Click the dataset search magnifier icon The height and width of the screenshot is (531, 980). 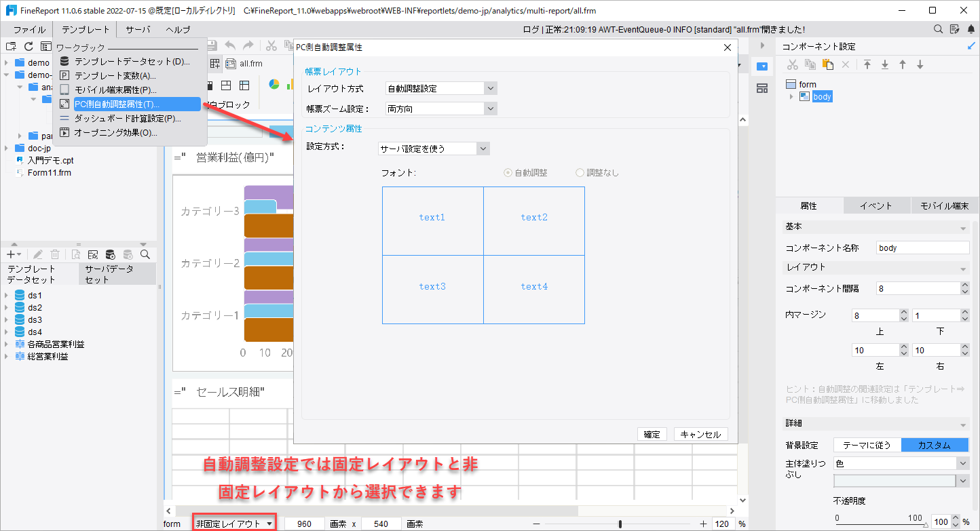pos(145,254)
